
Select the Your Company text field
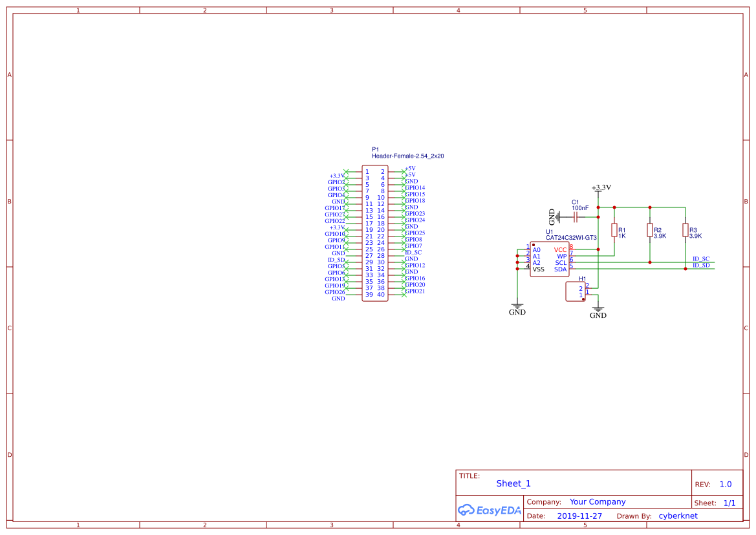click(x=598, y=501)
